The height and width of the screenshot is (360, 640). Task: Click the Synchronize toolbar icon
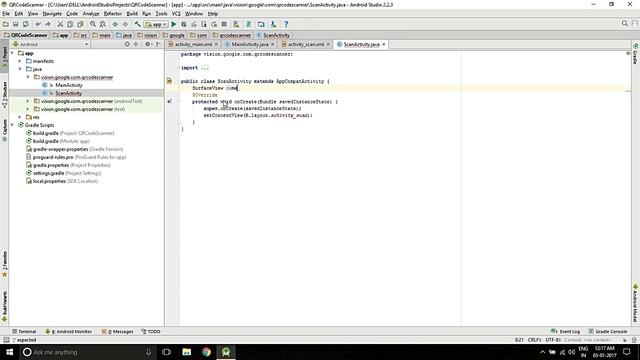[x=25, y=24]
